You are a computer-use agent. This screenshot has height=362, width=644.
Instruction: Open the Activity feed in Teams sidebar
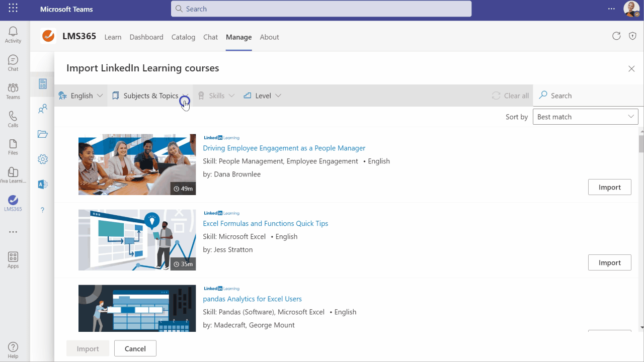tap(13, 35)
